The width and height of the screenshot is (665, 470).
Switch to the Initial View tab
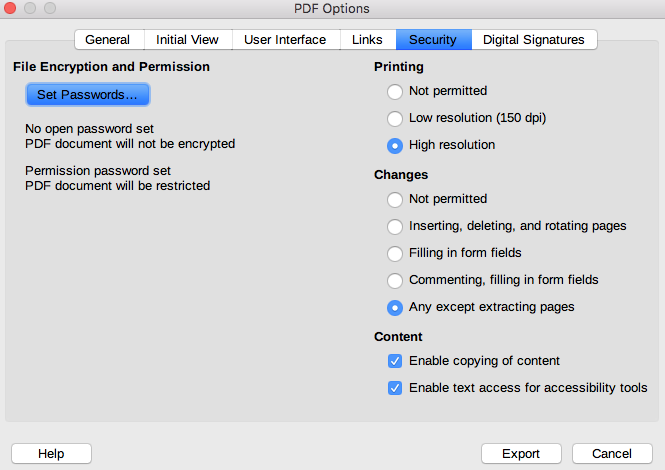187,40
